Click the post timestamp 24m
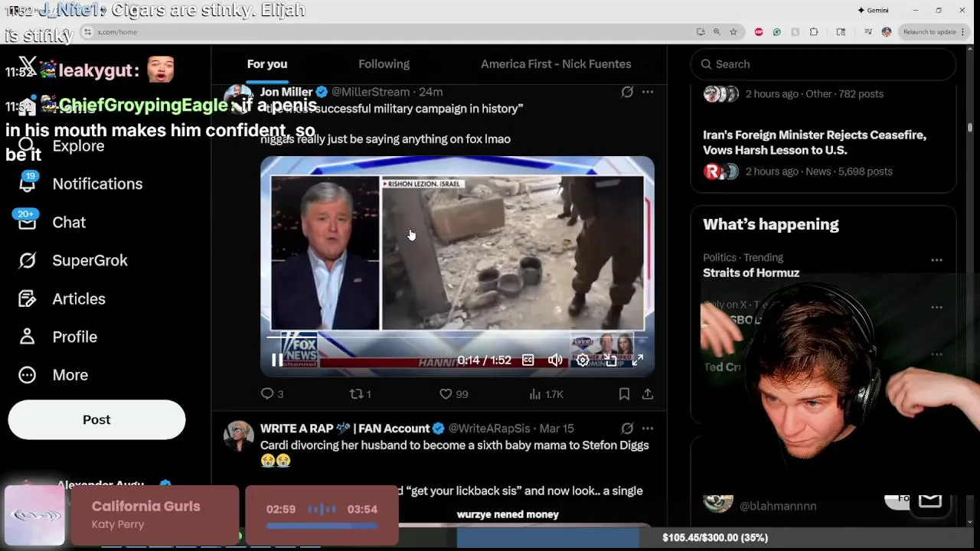Screen dimensions: 980x551 click(x=430, y=92)
